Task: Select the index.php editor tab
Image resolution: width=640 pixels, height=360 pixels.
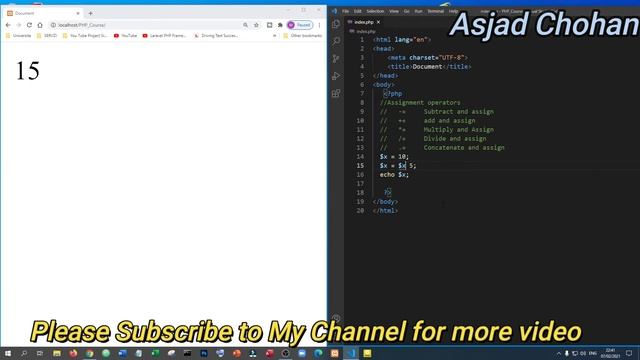Action: click(364, 22)
